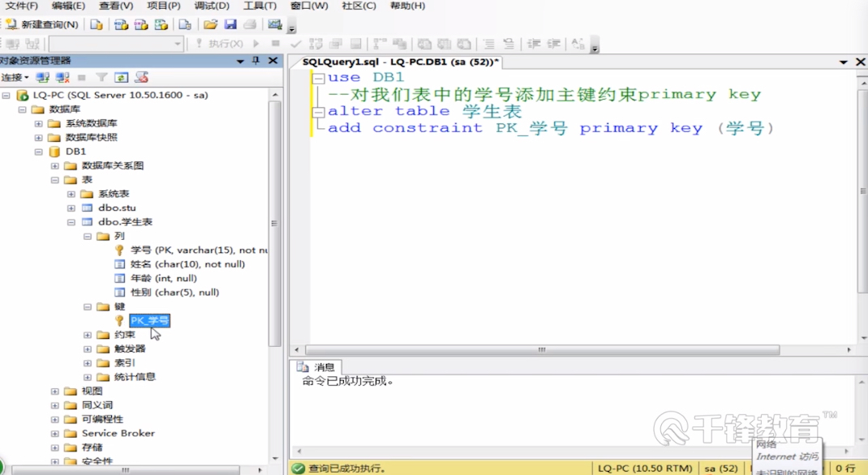Screen dimensions: 868x475
Task: Click the Specify Template Parameter Values icon
Action: [578, 44]
